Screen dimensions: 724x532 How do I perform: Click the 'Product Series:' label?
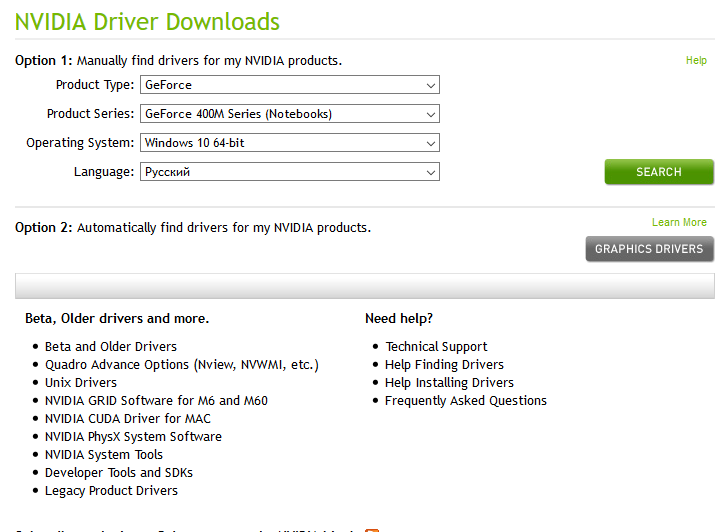[90, 114]
